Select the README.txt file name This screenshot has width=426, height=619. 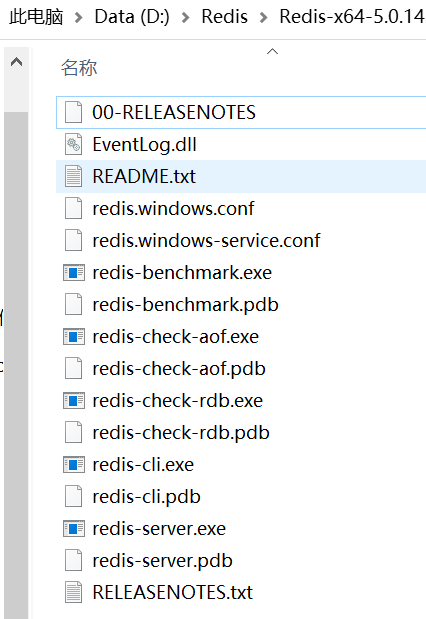coord(144,176)
